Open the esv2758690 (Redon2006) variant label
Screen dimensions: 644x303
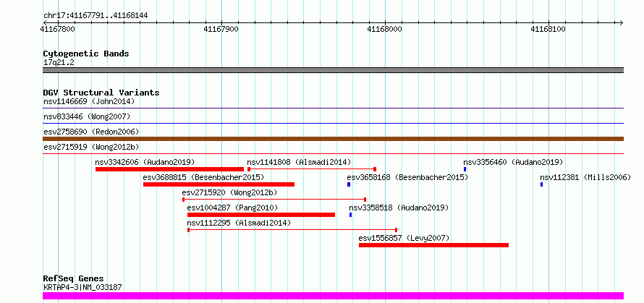pyautogui.click(x=91, y=132)
